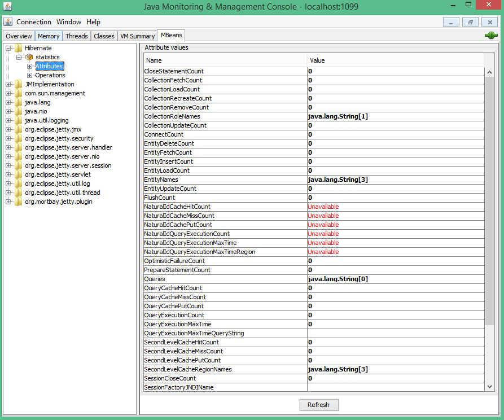
Task: Click the scrollbar down arrow
Action: pos(489,387)
